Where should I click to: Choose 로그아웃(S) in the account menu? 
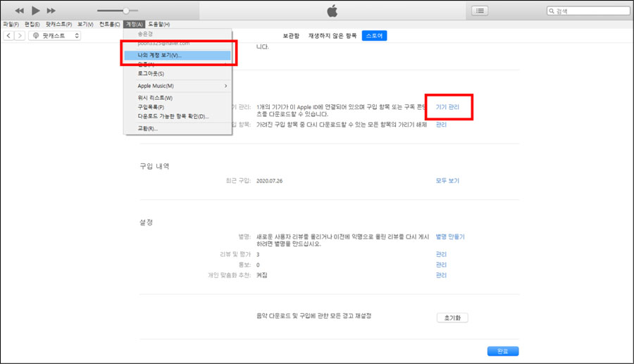click(x=151, y=73)
